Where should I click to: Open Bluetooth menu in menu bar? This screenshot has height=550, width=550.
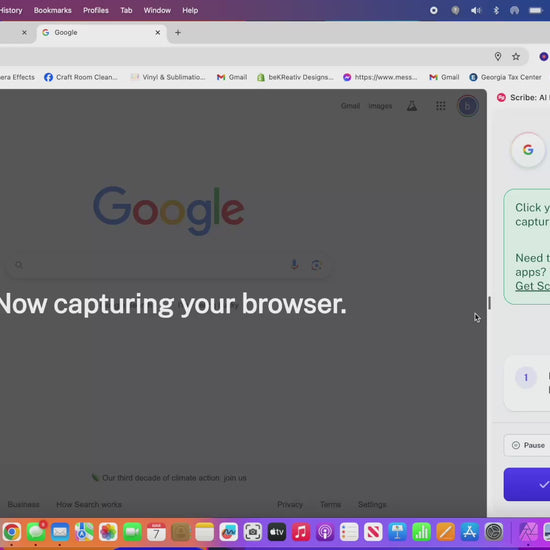point(496,11)
